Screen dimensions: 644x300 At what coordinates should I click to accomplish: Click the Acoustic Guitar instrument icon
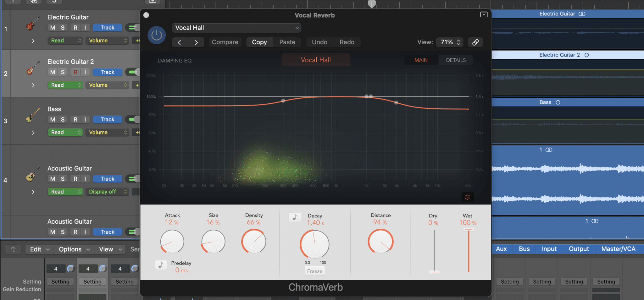31,176
